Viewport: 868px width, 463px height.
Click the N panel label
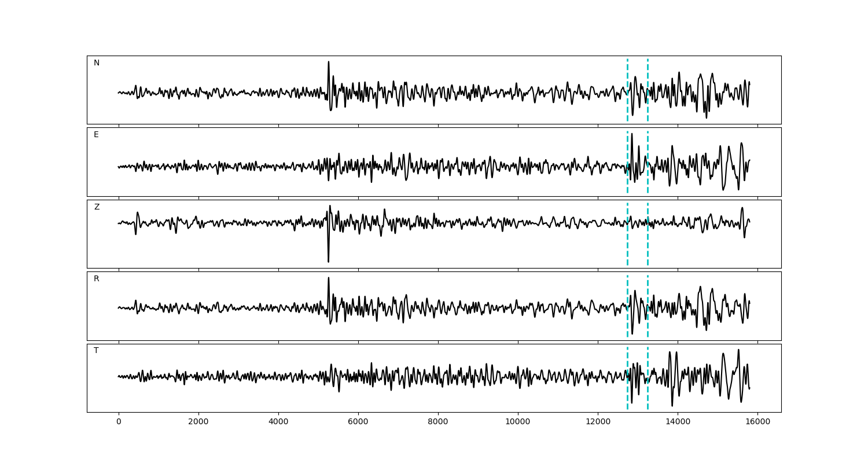[97, 63]
